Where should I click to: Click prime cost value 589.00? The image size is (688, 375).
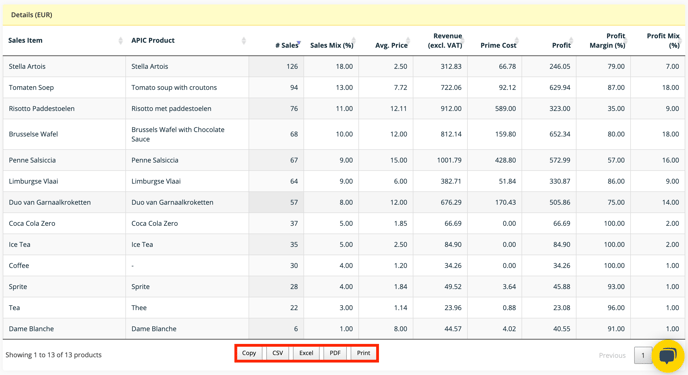click(505, 109)
